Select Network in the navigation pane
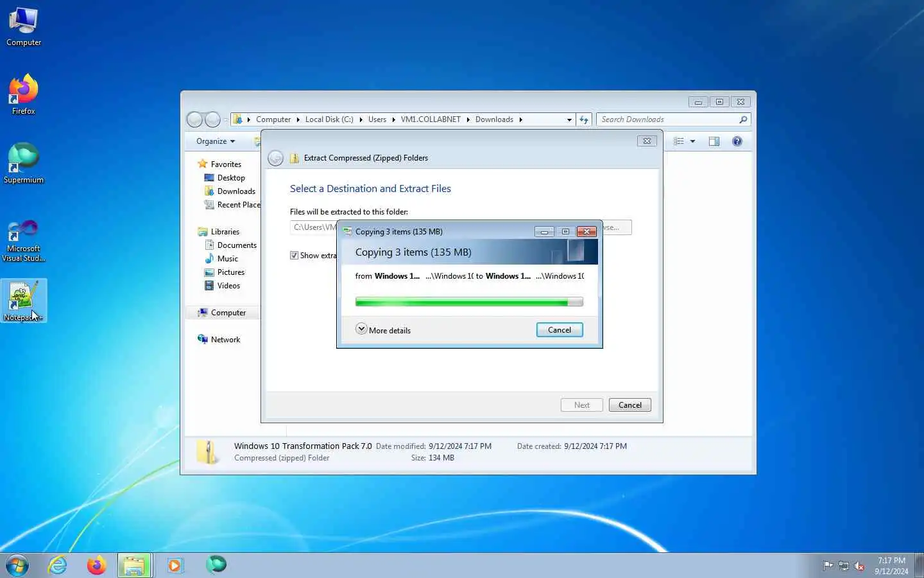 tap(219, 340)
